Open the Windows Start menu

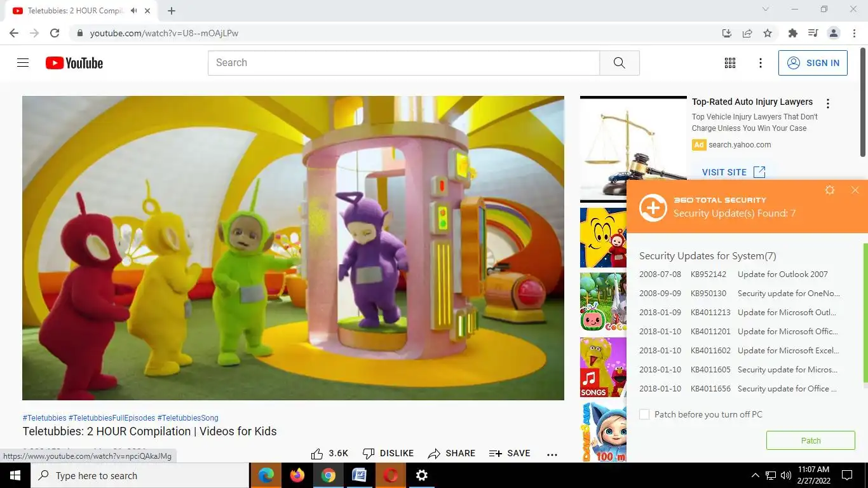pos(15,475)
